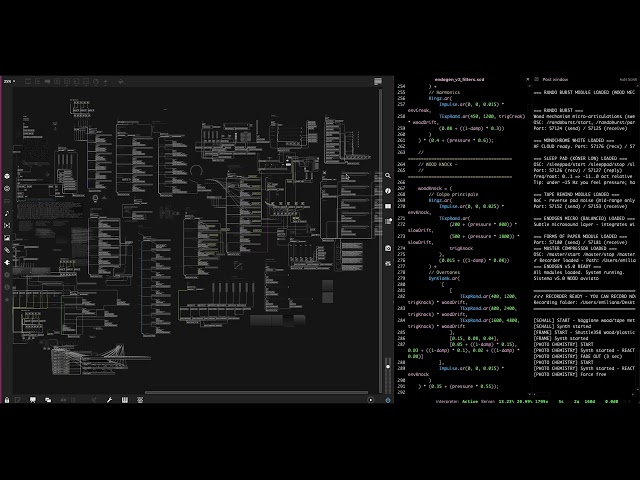
Task: Click the 20.99% peak CPU value
Action: click(x=524, y=402)
